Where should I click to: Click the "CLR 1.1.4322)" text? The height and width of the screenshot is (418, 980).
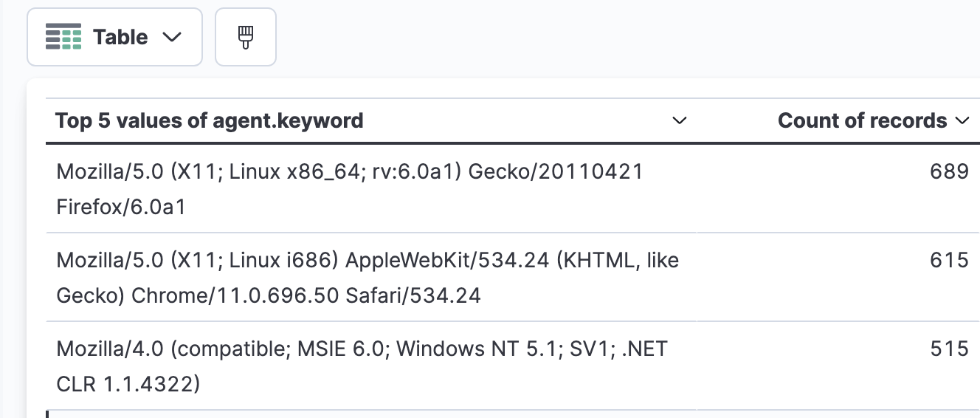(x=128, y=385)
